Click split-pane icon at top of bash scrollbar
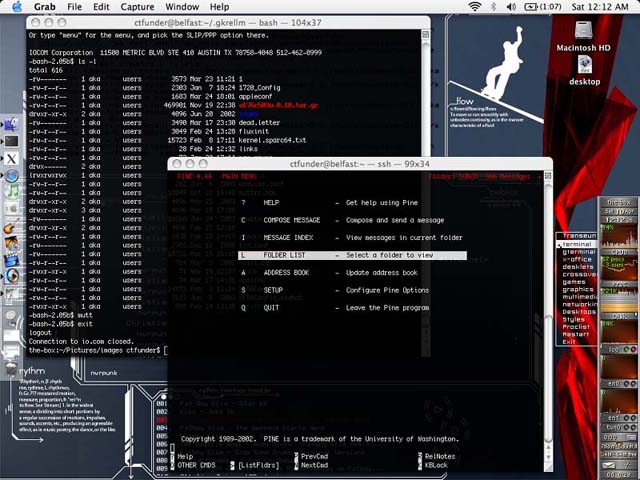Viewport: 640px width, 480px height. (x=425, y=35)
